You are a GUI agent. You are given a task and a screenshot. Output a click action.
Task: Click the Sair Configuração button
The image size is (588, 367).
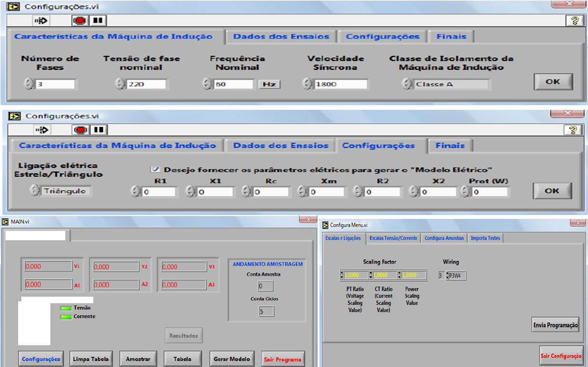tap(561, 356)
